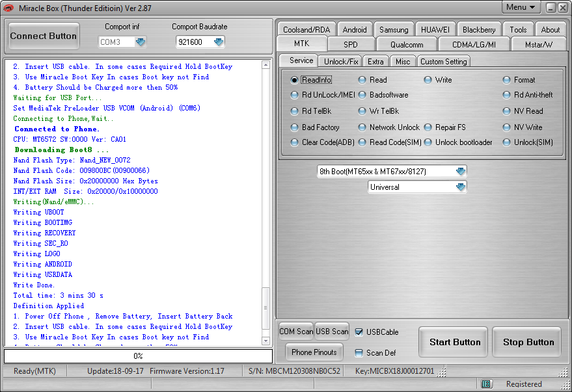
Task: Open the Misc sub-tab
Action: click(x=403, y=62)
